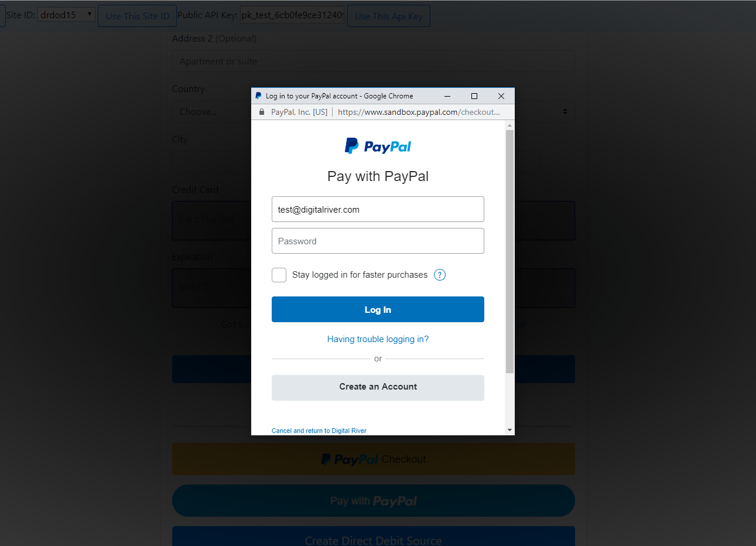Image resolution: width=756 pixels, height=546 pixels.
Task: Click Use This Api Key button
Action: coord(389,16)
